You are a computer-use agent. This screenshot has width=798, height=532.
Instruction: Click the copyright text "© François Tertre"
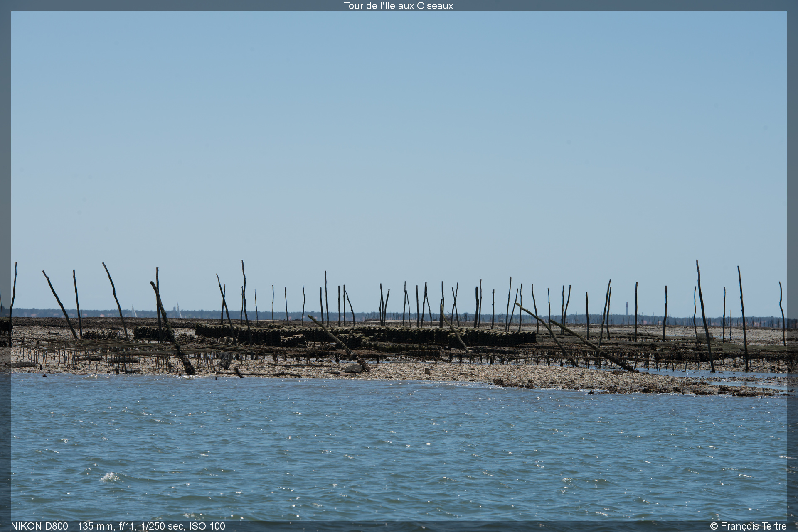pyautogui.click(x=748, y=526)
